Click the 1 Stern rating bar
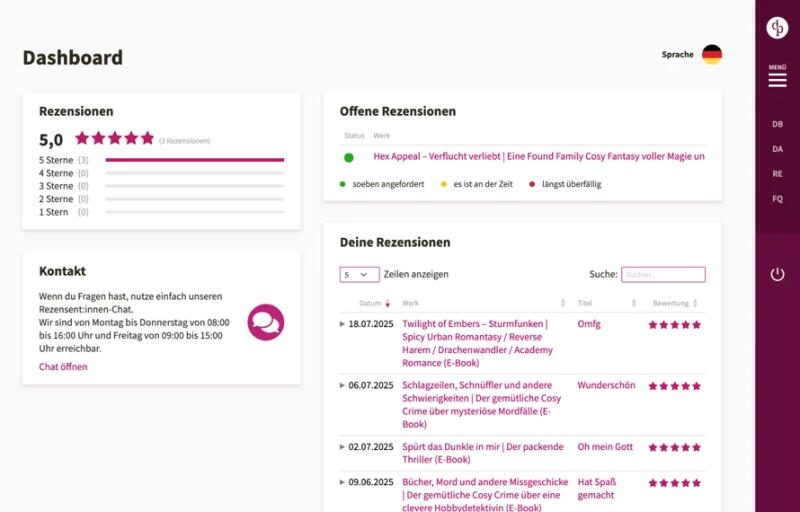This screenshot has width=800, height=512. click(x=194, y=212)
